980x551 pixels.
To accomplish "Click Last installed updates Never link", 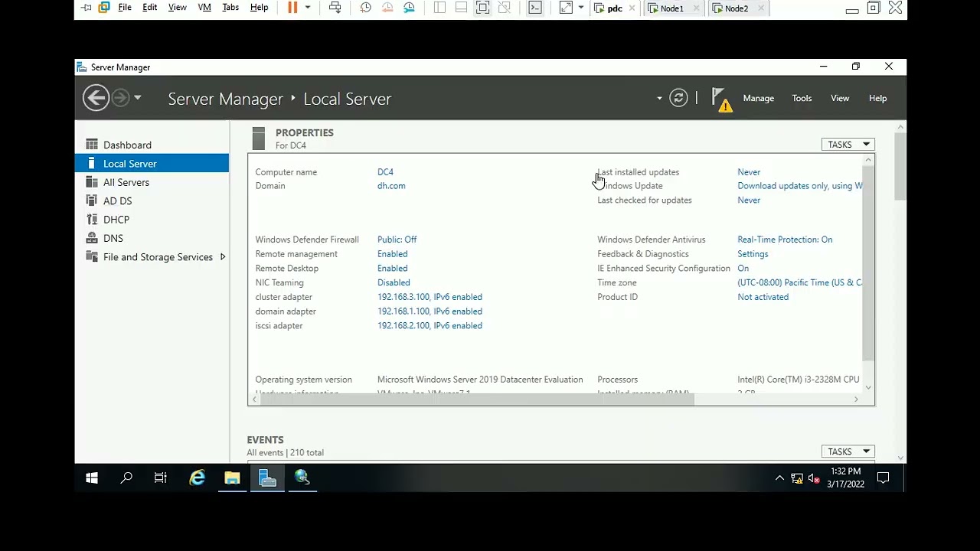I will coord(749,172).
